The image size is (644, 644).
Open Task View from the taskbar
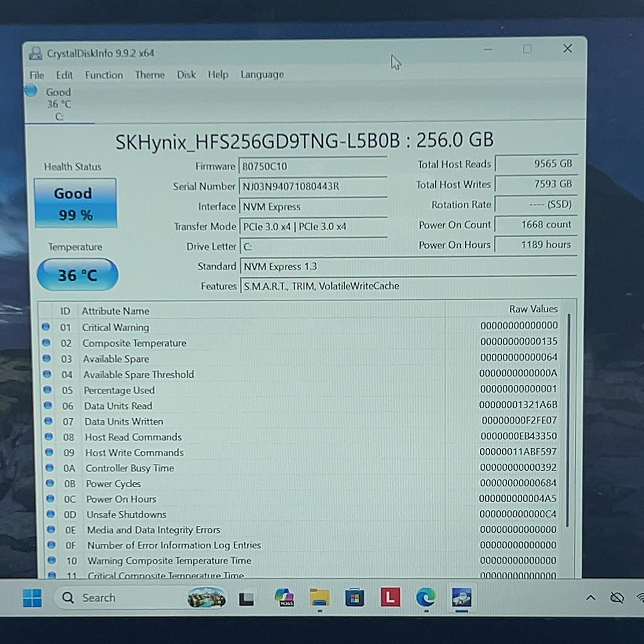[246, 598]
